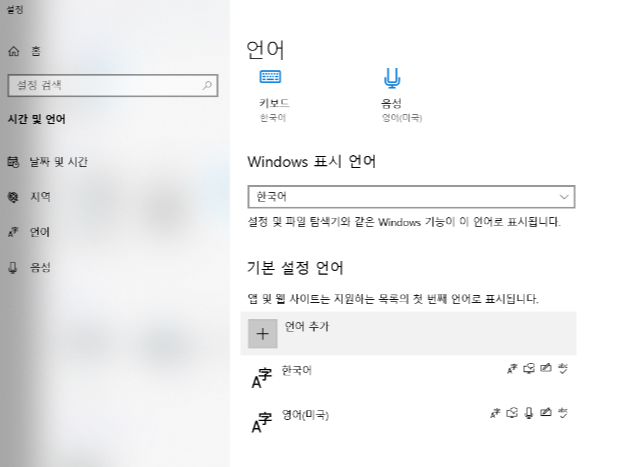The width and height of the screenshot is (623, 467).
Task: Click the 키보드 tile label
Action: tap(274, 103)
